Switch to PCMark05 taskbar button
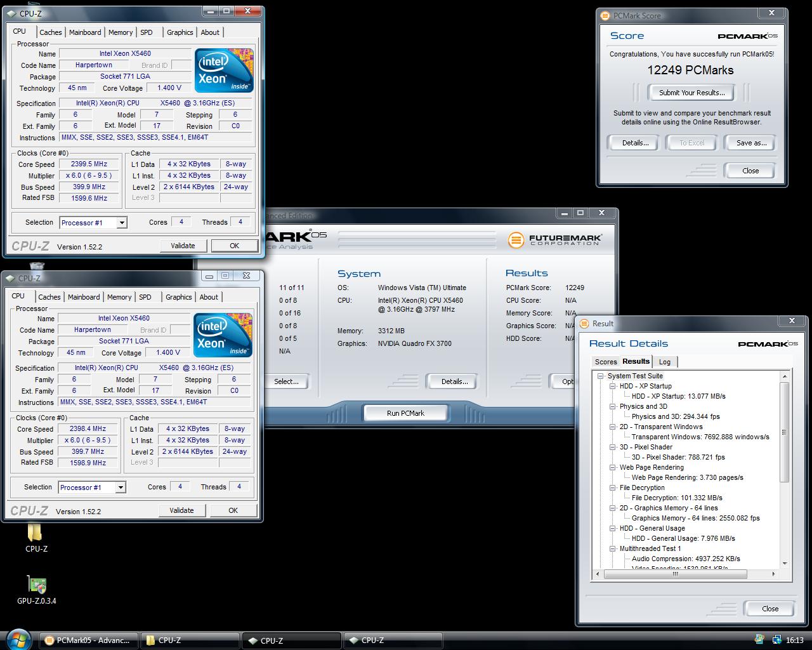The width and height of the screenshot is (812, 650). point(89,640)
